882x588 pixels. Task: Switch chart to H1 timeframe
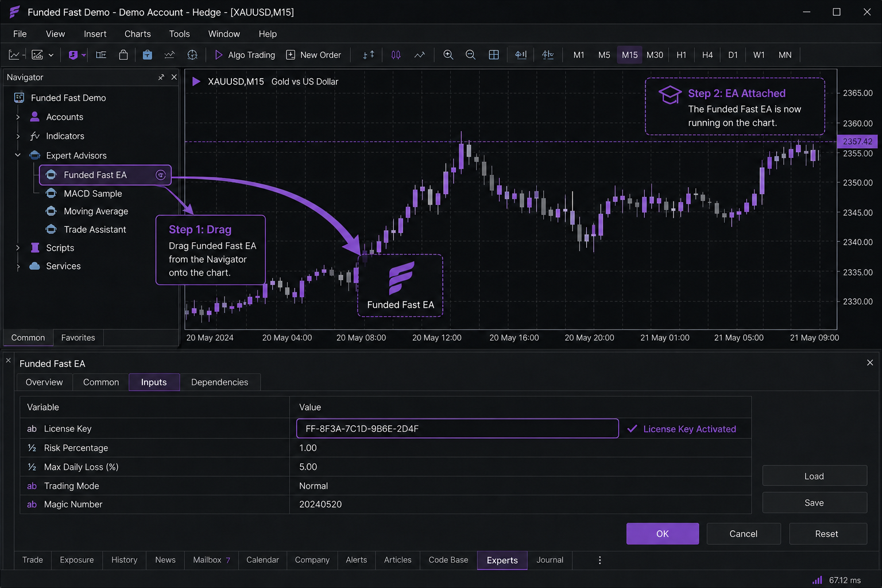tap(682, 55)
